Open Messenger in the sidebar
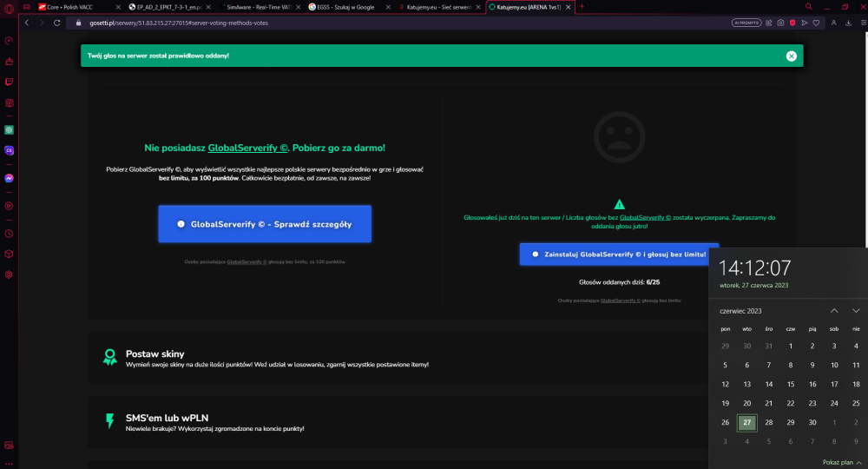 point(9,178)
